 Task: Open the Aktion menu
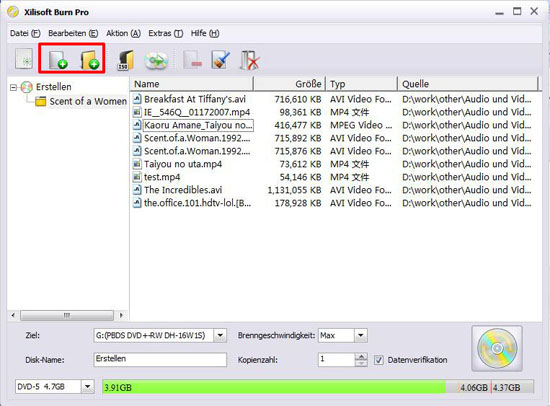[x=123, y=33]
